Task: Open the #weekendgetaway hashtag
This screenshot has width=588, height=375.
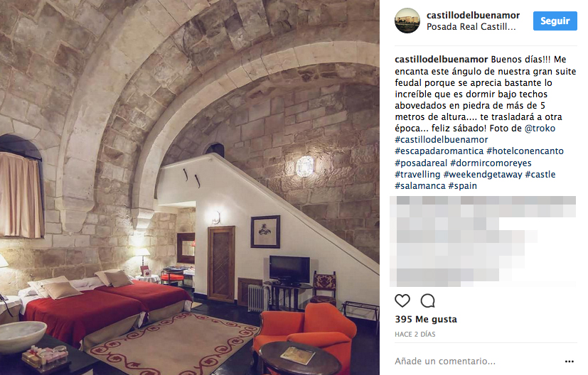Action: [x=483, y=175]
